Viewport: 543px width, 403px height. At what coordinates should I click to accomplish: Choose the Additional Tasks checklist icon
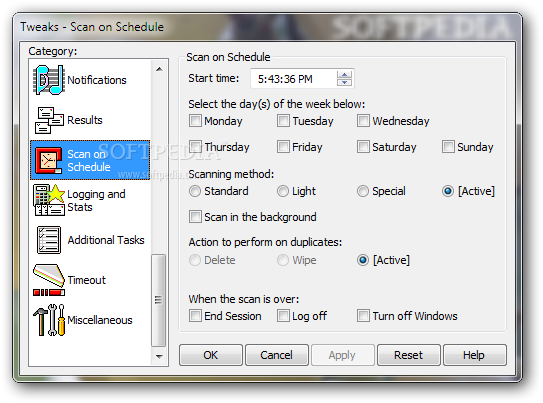click(49, 240)
